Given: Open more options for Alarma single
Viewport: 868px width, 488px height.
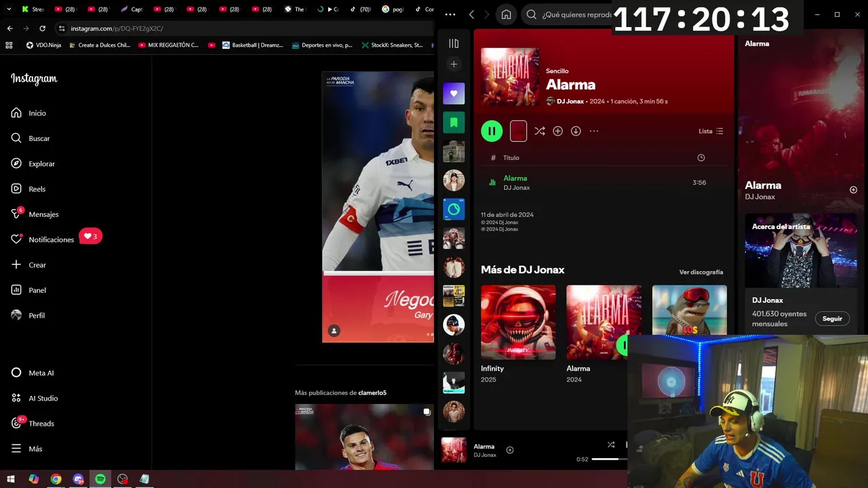Looking at the screenshot, I should 594,131.
